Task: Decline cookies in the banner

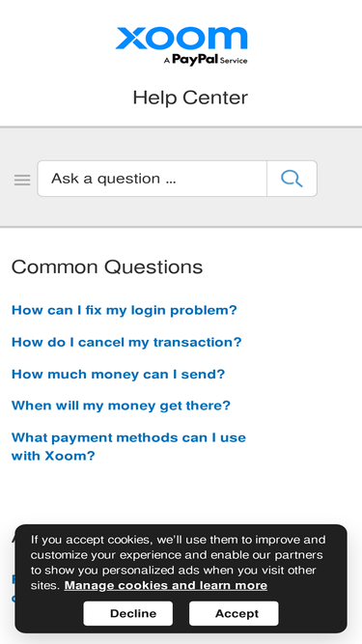Action: [128, 614]
